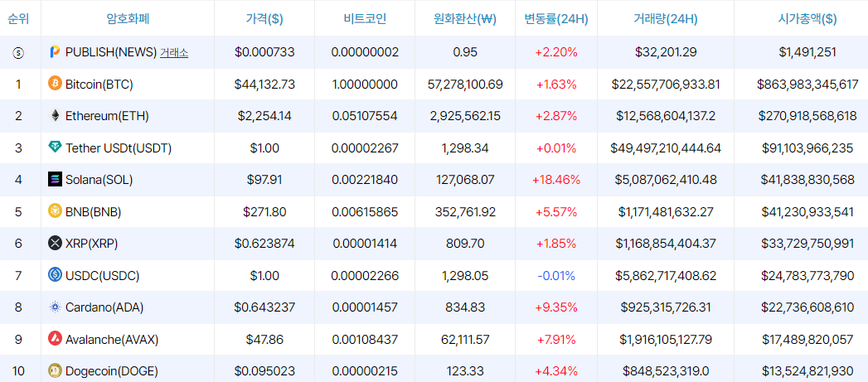Screen dimensions: 868x382
Task: Select the USDC(USDC) name text
Action: click(x=103, y=275)
